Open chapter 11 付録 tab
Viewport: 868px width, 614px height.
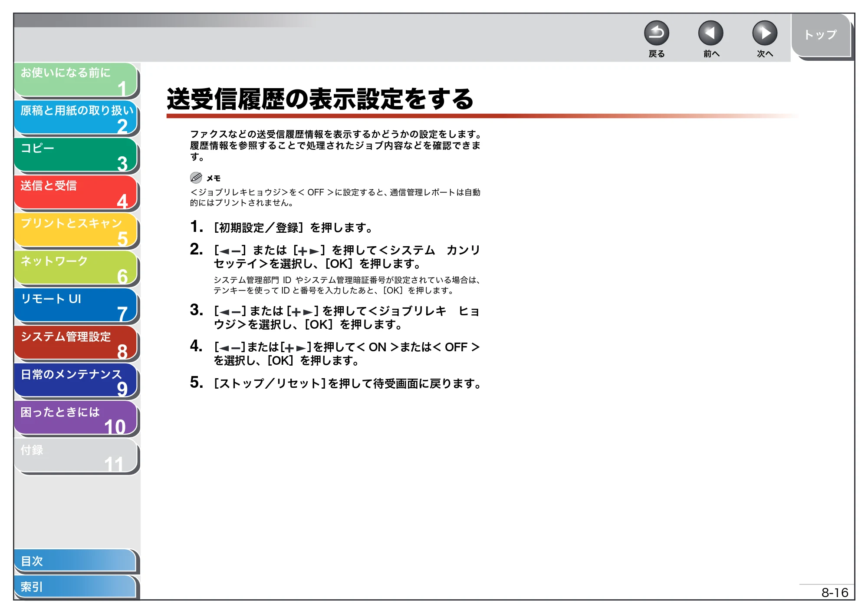pos(76,456)
